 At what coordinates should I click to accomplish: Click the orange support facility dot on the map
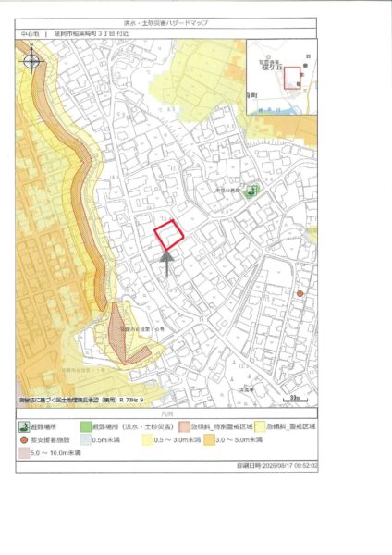[x=300, y=294]
